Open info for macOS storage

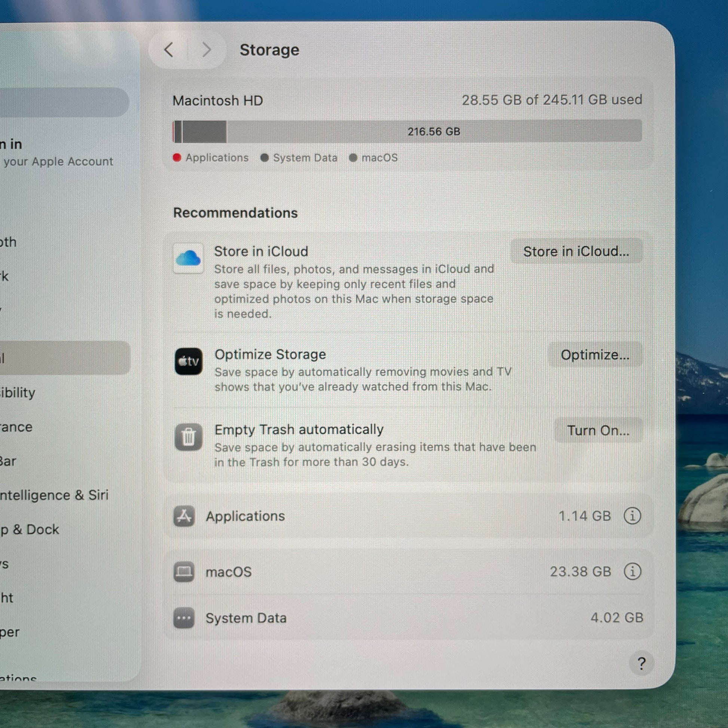[632, 572]
